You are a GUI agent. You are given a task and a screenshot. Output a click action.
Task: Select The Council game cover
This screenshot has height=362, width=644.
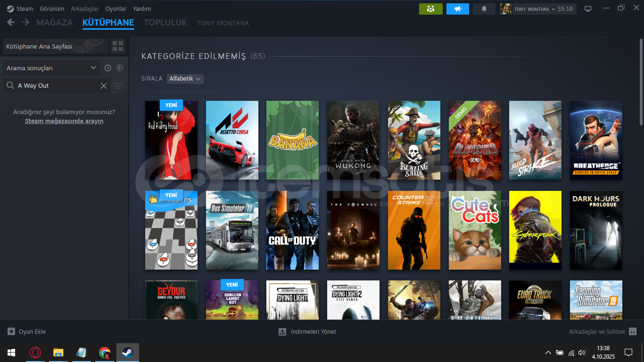[354, 230]
